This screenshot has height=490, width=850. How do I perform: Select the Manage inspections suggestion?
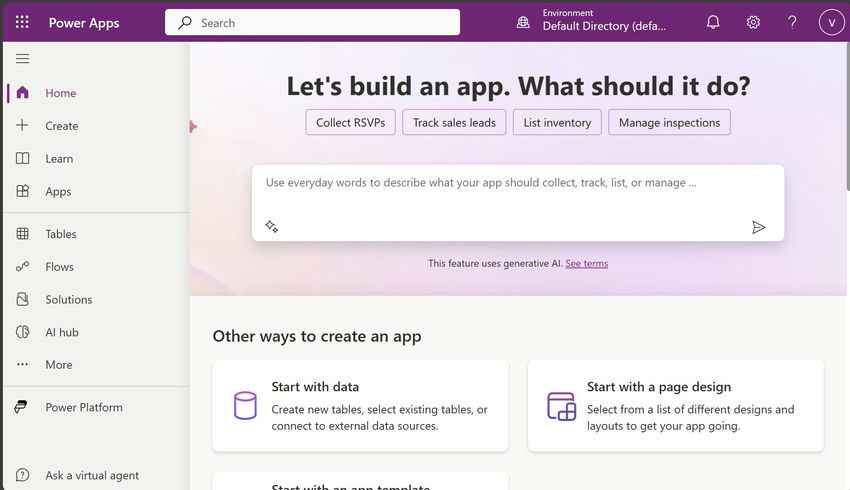pyautogui.click(x=669, y=122)
